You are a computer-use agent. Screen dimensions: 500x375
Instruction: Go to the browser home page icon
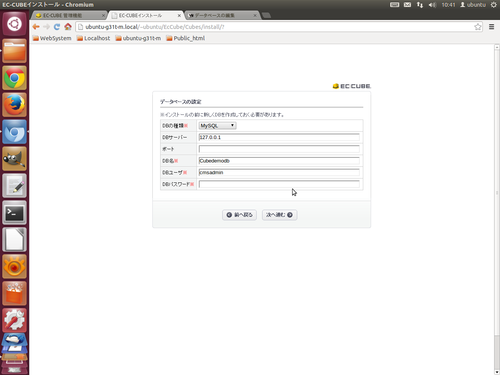click(x=68, y=27)
